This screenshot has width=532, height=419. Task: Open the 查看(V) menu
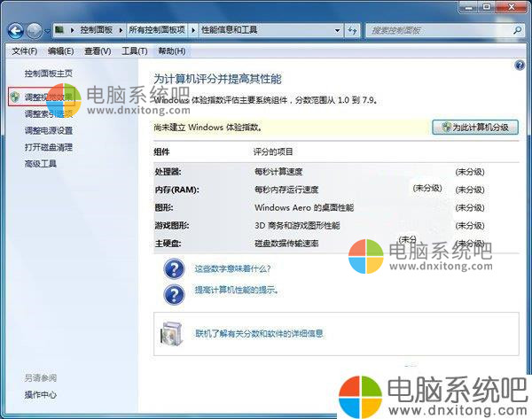(x=98, y=51)
